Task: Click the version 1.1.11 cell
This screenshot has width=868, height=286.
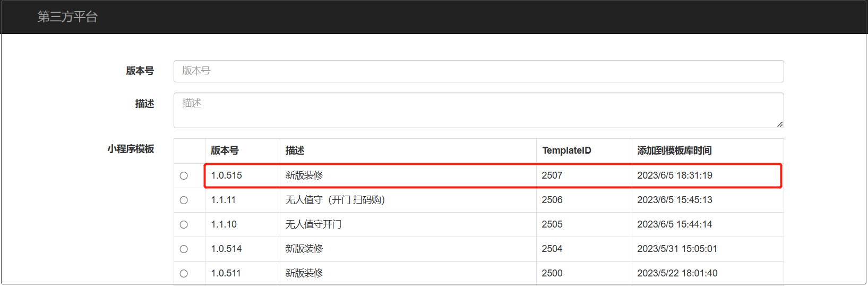Action: point(243,200)
